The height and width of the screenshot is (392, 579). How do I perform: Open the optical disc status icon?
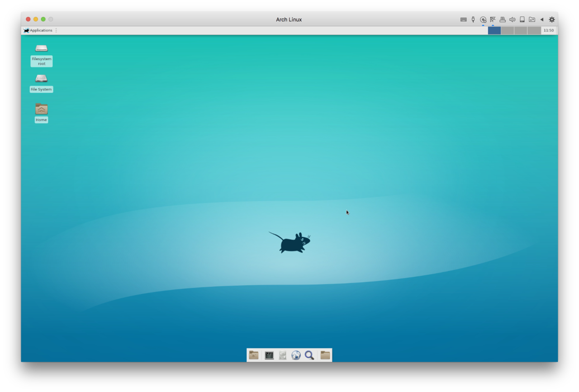pos(483,19)
